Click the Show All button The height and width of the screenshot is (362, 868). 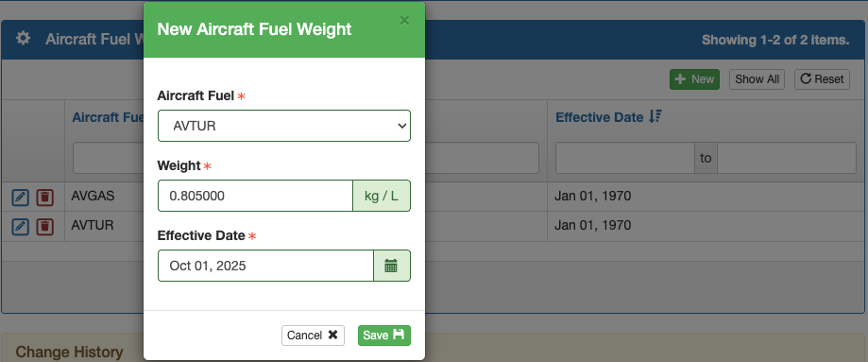click(x=757, y=79)
